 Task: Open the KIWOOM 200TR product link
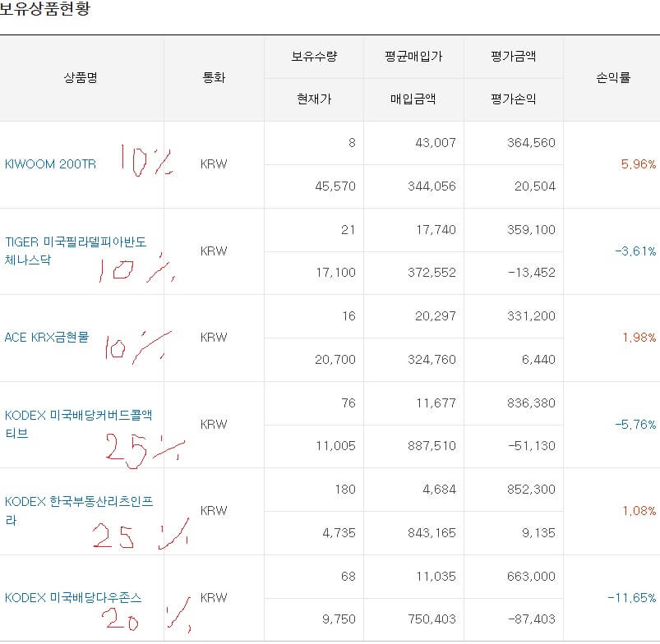tap(50, 164)
